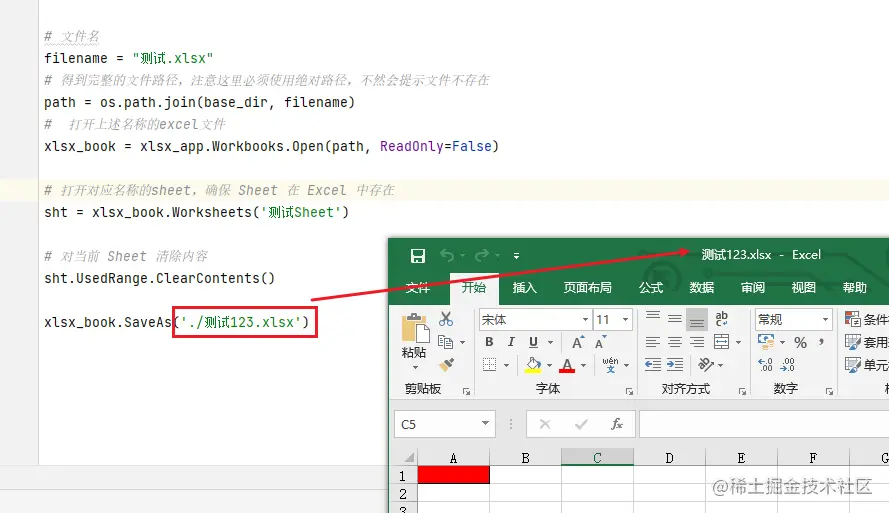Click text Orientation icon

pyautogui.click(x=705, y=364)
